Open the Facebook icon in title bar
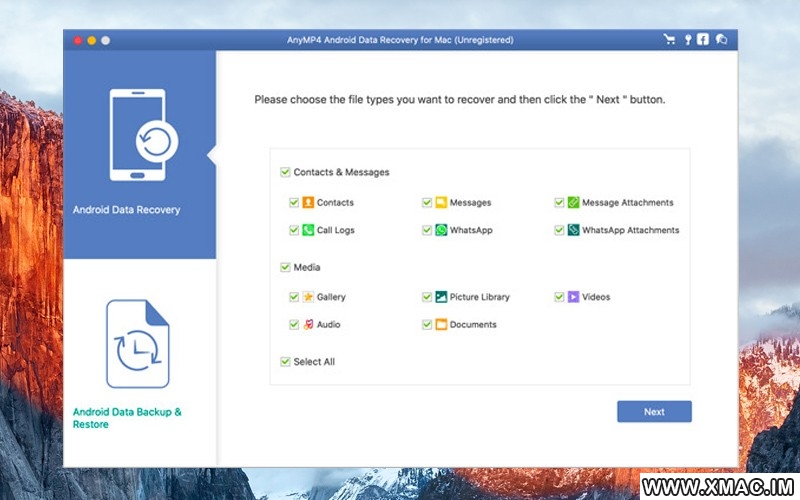 pyautogui.click(x=703, y=39)
